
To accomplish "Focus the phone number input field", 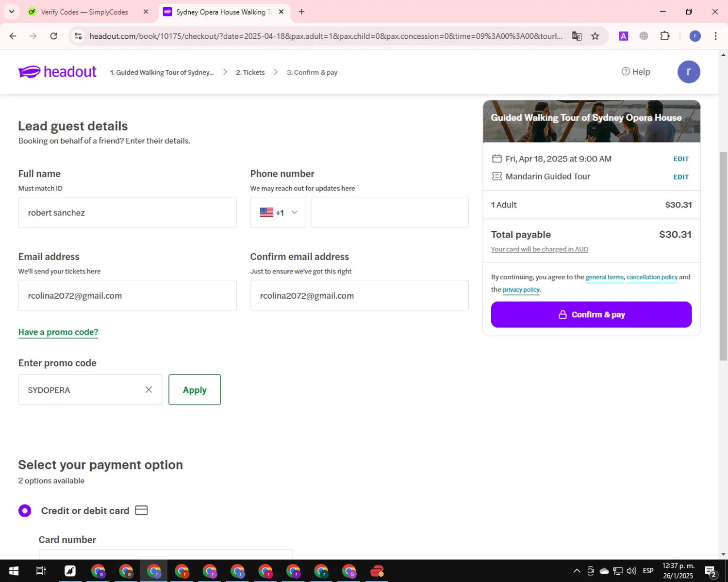I will tap(390, 212).
